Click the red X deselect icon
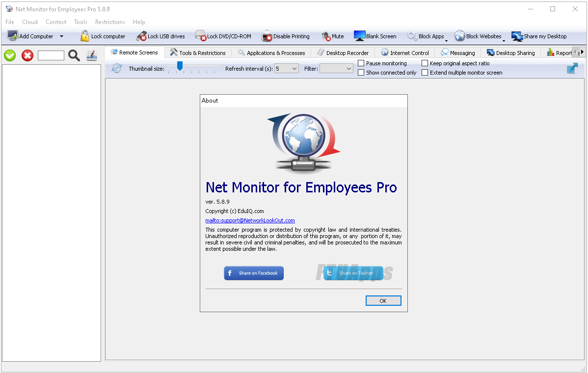Viewport: 588px width, 373px height. [x=27, y=55]
